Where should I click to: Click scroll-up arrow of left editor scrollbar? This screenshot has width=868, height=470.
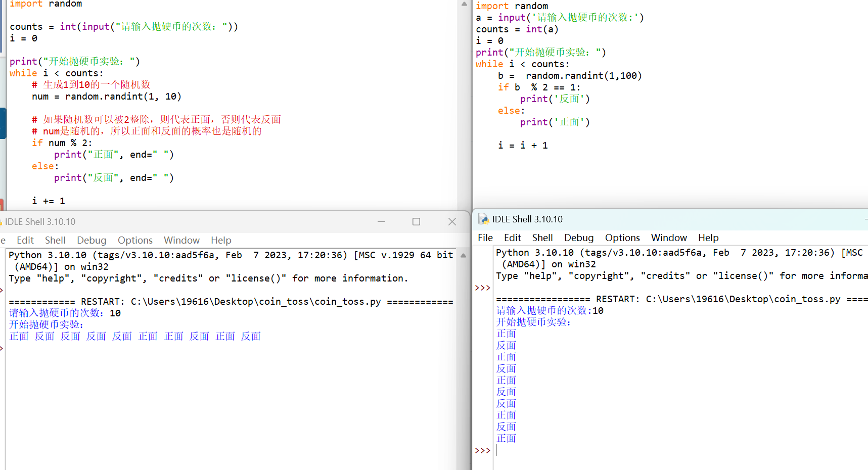pyautogui.click(x=464, y=4)
